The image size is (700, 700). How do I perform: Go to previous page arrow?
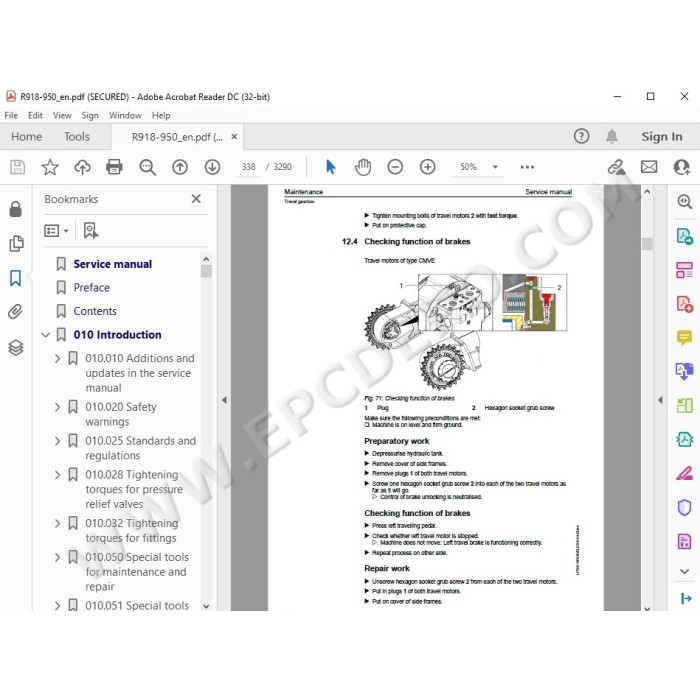coord(180,167)
